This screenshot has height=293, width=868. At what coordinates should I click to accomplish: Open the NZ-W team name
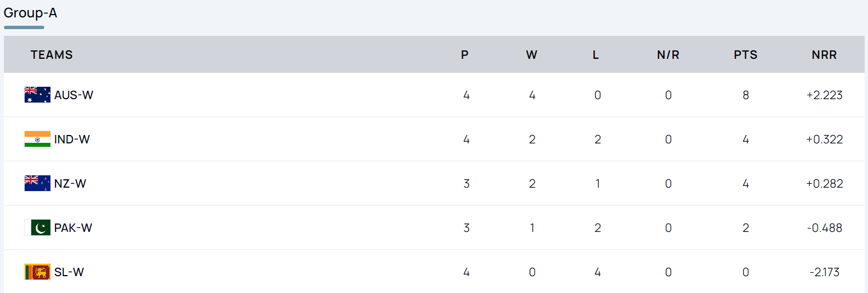point(70,184)
